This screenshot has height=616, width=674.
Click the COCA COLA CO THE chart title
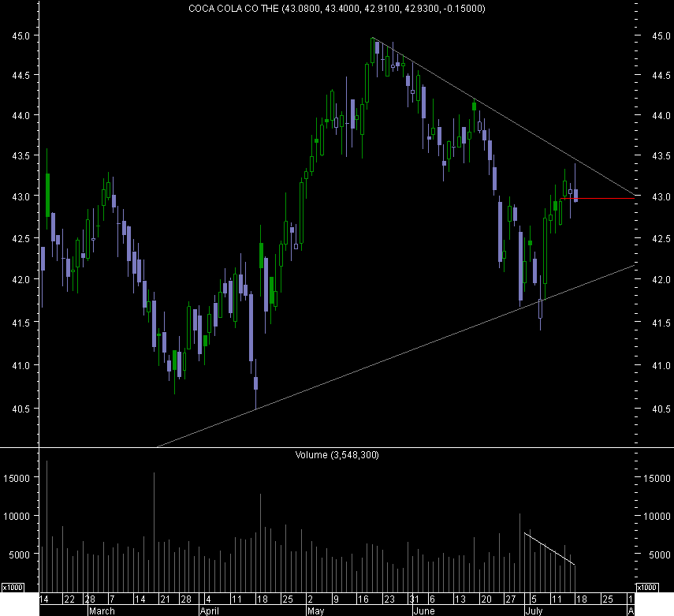[x=337, y=9]
